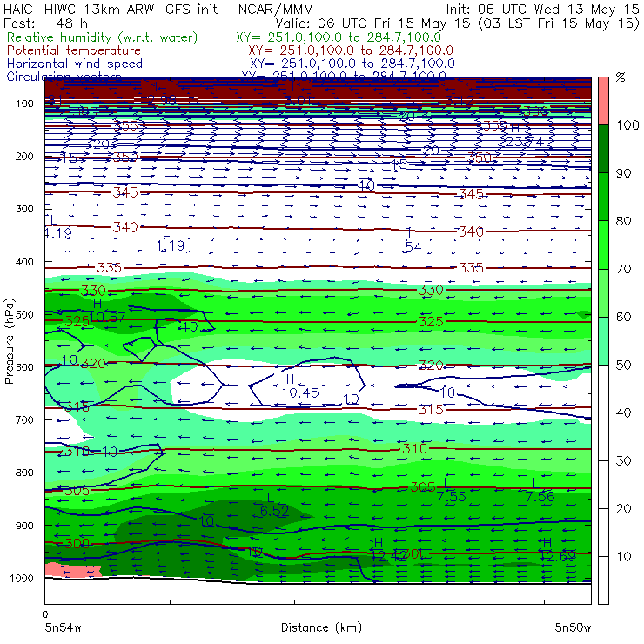This screenshot has width=644, height=644.
Task: Select the green 'Relative humidity (w.r.t. water)' legend label
Action: click(103, 37)
